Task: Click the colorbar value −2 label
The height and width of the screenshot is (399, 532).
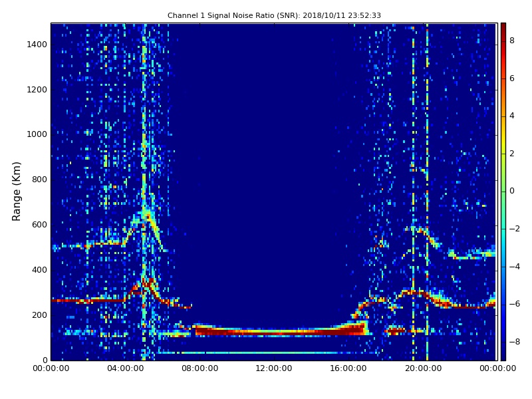Action: coord(515,229)
